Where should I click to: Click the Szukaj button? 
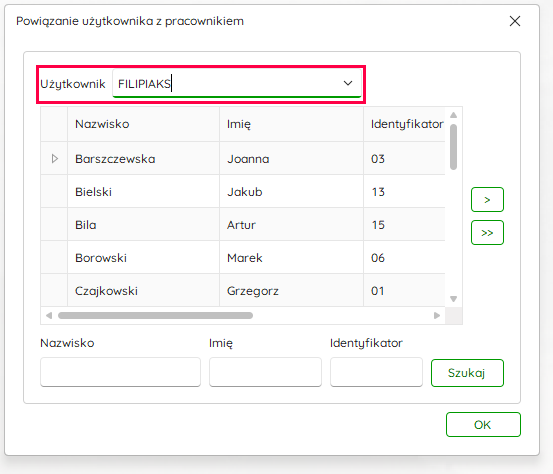[467, 373]
